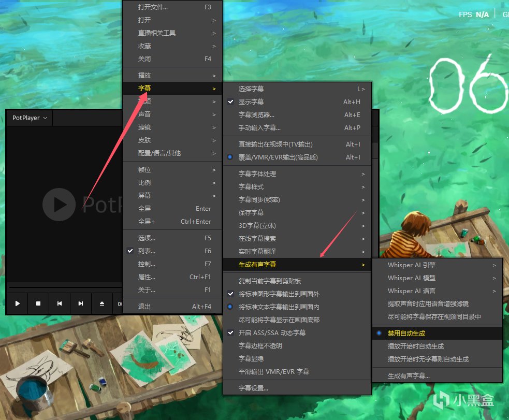
Task: Click the Next track button
Action: [80, 303]
